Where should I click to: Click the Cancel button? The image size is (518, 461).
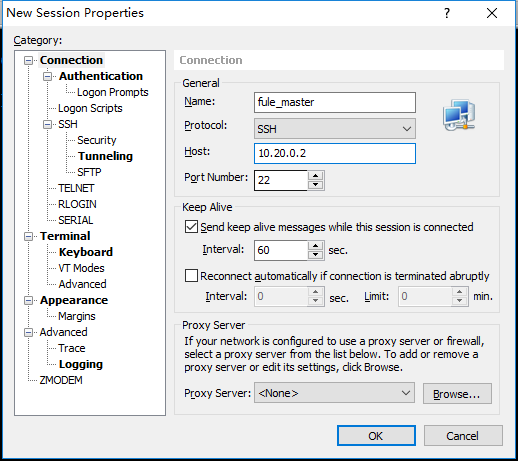point(463,436)
